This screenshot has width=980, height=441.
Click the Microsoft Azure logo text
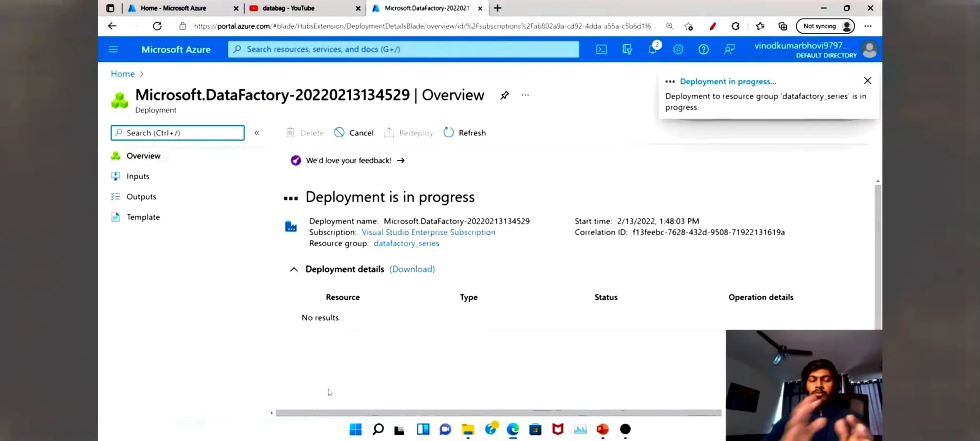click(x=176, y=49)
